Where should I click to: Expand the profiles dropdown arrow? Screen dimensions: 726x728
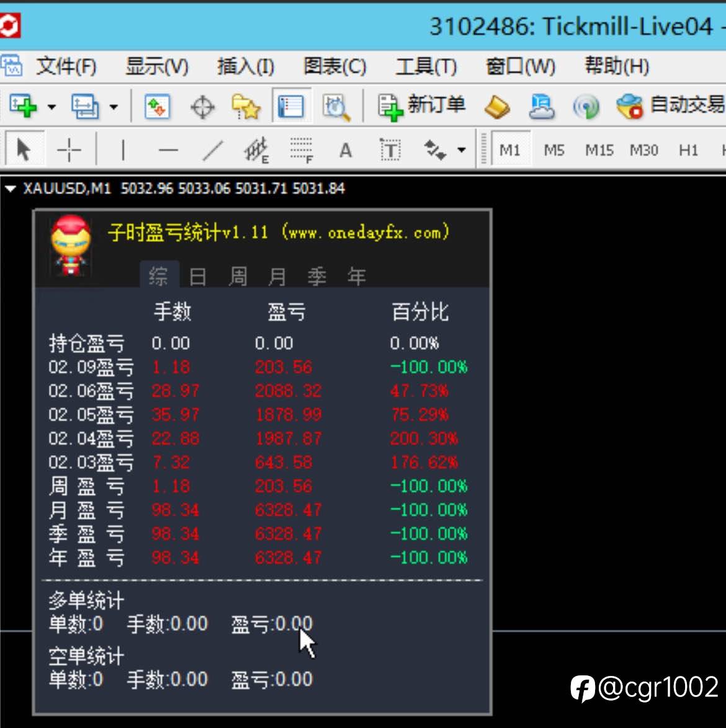(114, 107)
